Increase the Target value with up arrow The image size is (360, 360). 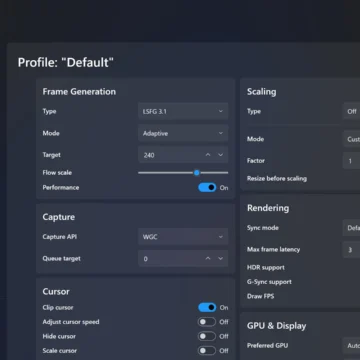[x=208, y=155]
